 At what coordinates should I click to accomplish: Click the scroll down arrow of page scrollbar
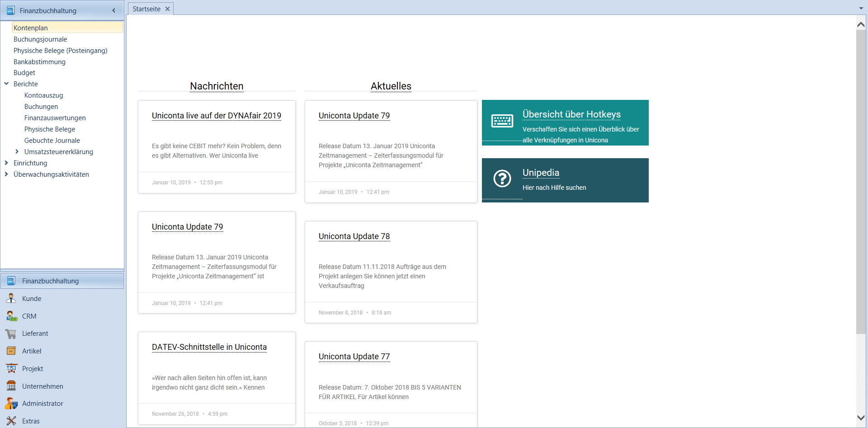click(861, 418)
